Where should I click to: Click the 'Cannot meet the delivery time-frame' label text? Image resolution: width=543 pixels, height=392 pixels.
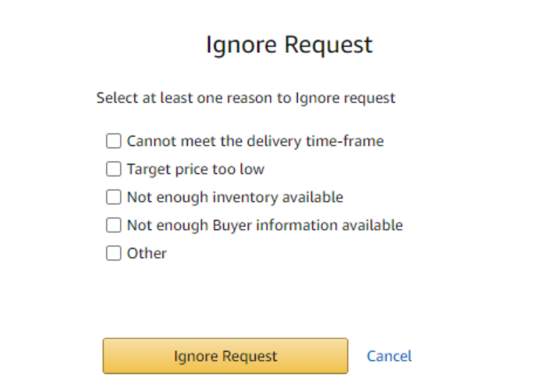255,141
